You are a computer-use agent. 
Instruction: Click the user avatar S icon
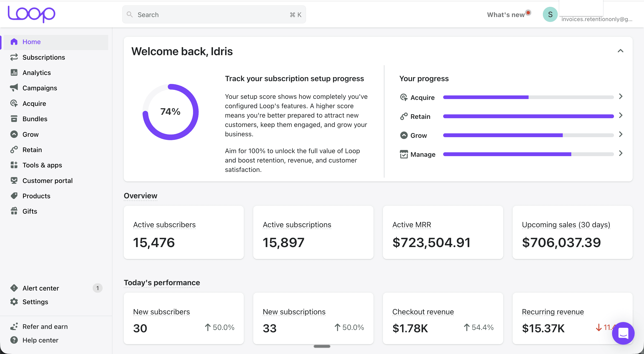(550, 14)
